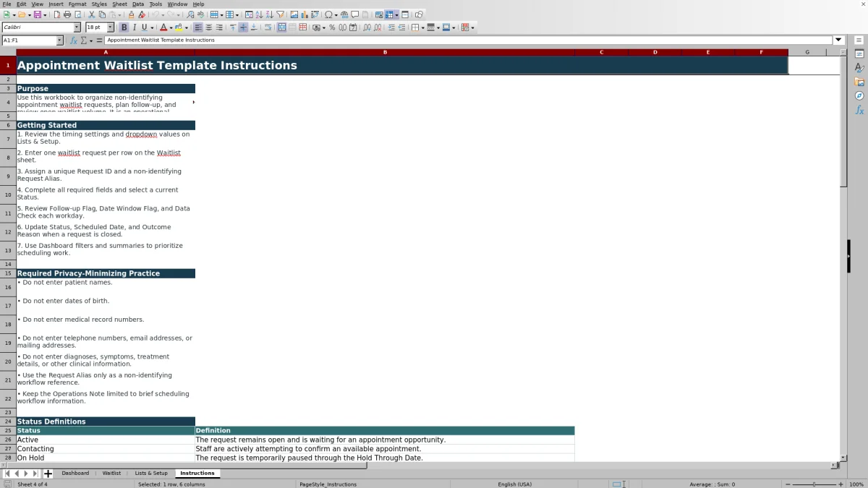Click the Cut scissors icon

[x=91, y=14]
